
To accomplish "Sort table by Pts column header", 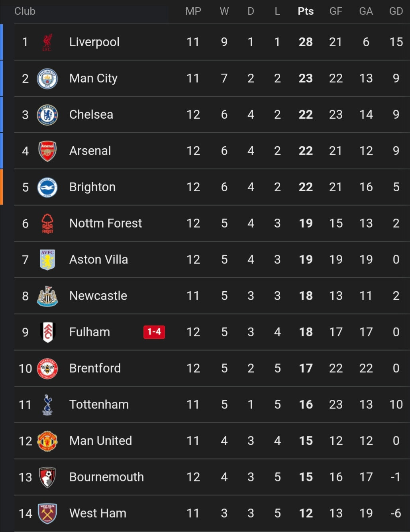I will pyautogui.click(x=306, y=11).
